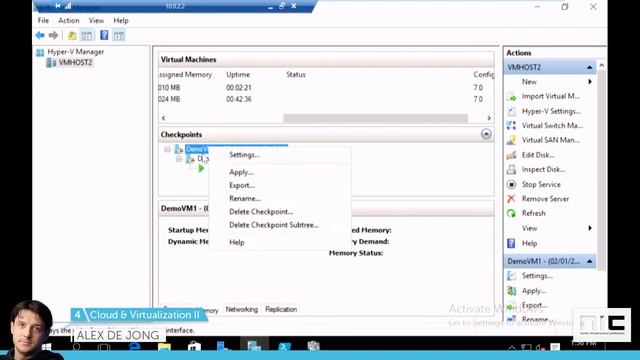Click the Import Virtual Machine icon

click(x=511, y=97)
